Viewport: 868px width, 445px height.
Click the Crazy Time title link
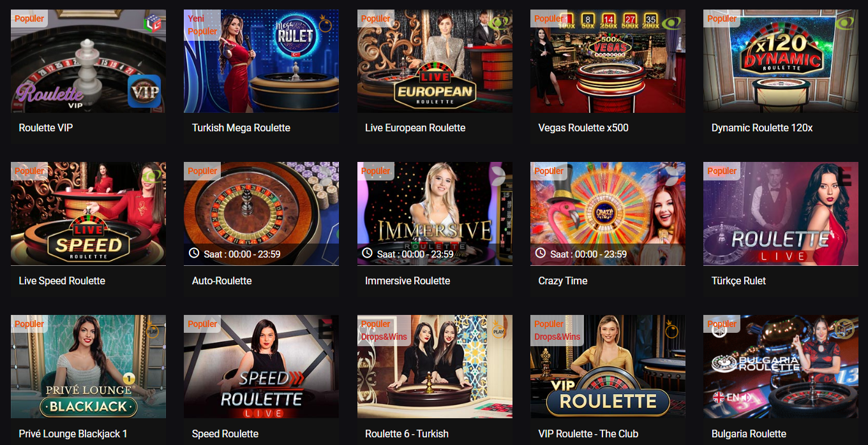click(563, 281)
